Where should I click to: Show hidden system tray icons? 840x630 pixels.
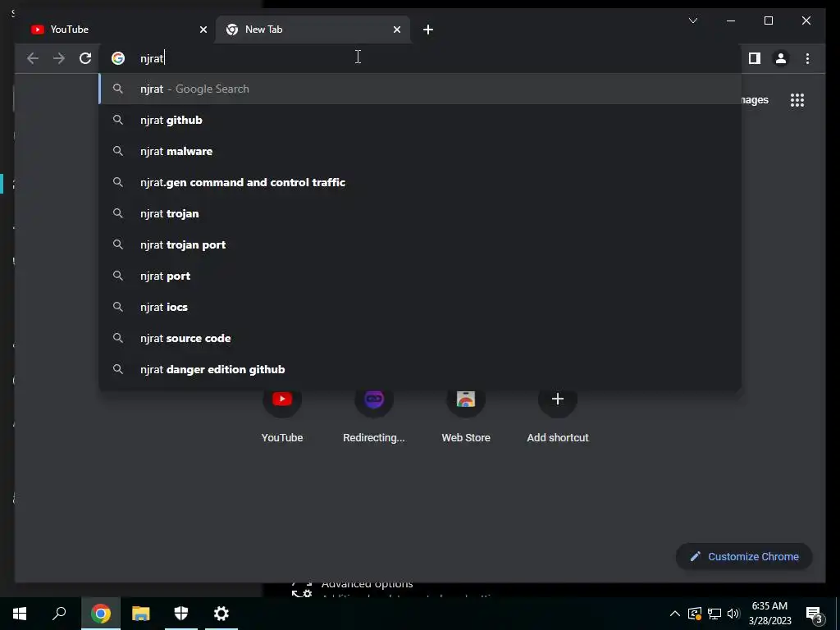[x=675, y=614]
